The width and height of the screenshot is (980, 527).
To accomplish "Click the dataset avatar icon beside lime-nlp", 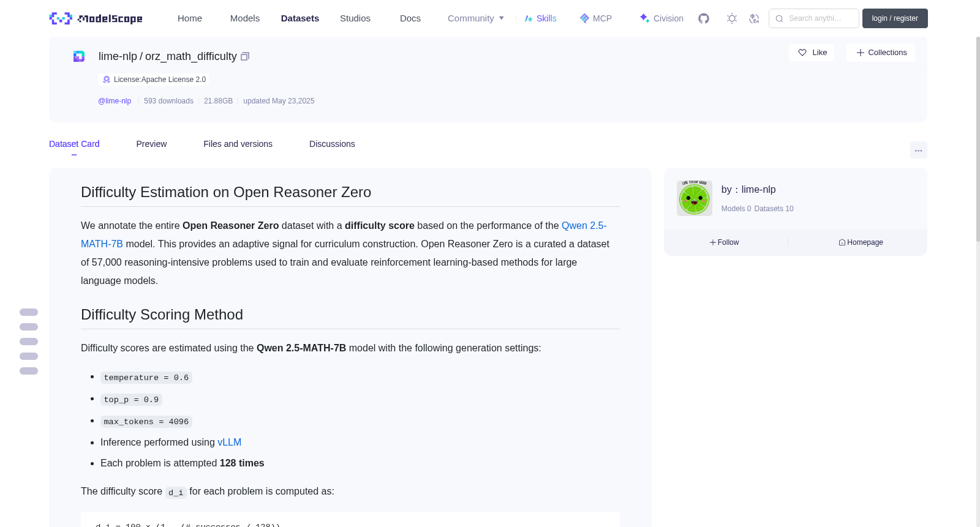I will 79,56.
